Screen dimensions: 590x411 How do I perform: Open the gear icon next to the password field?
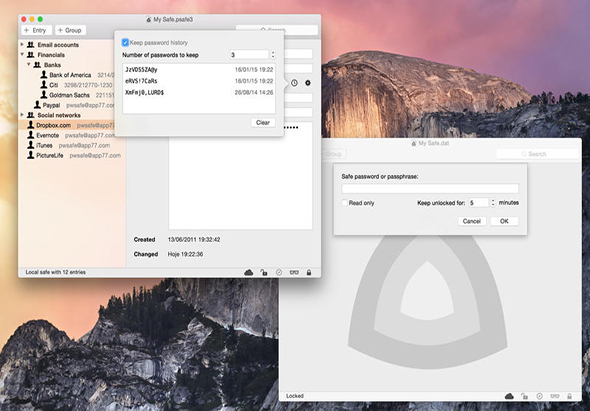(308, 83)
